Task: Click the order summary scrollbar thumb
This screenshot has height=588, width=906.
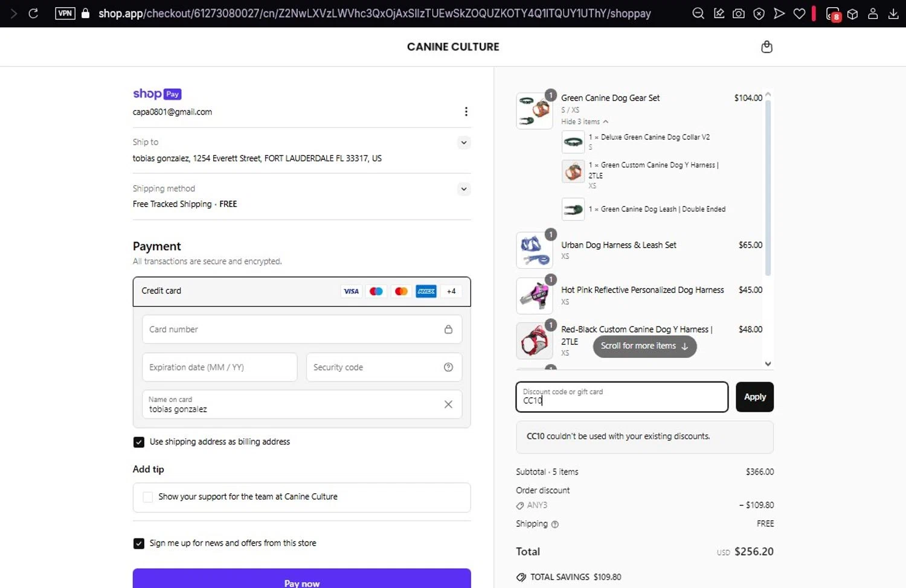Action: click(x=768, y=188)
